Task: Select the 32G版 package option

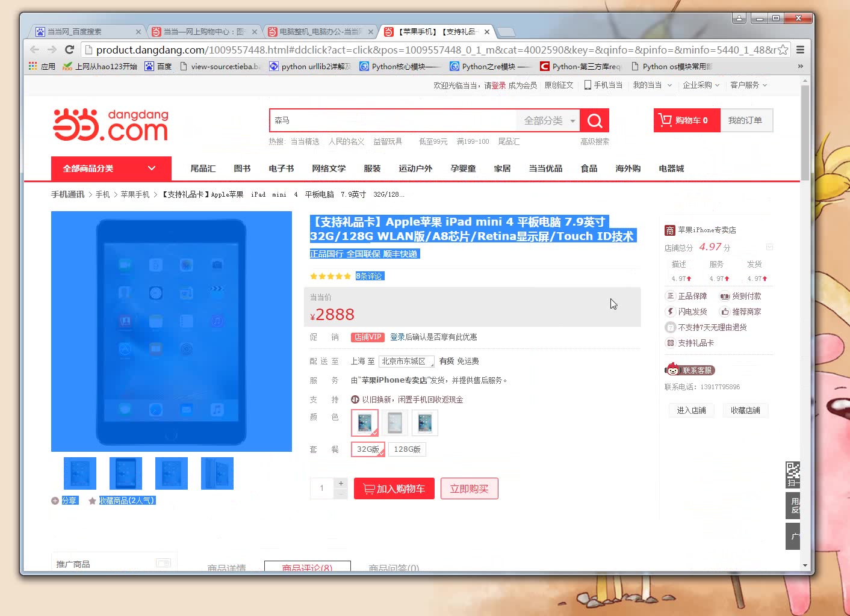Action: (x=368, y=449)
